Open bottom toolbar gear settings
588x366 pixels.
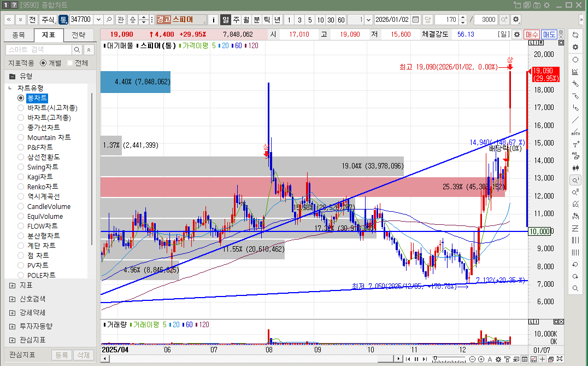click(x=498, y=359)
